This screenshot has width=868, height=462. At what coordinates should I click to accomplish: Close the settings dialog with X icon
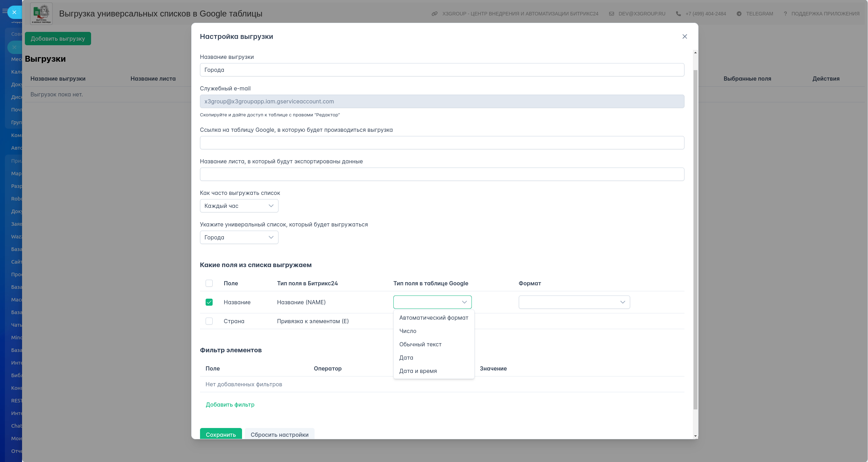684,36
